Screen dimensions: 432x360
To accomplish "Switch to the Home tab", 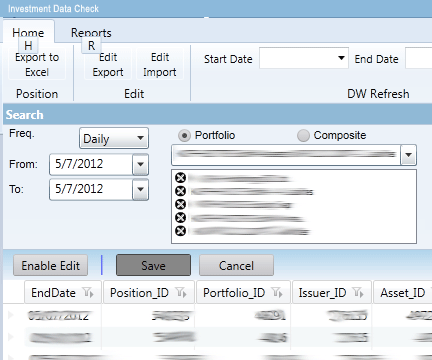I will point(28,33).
